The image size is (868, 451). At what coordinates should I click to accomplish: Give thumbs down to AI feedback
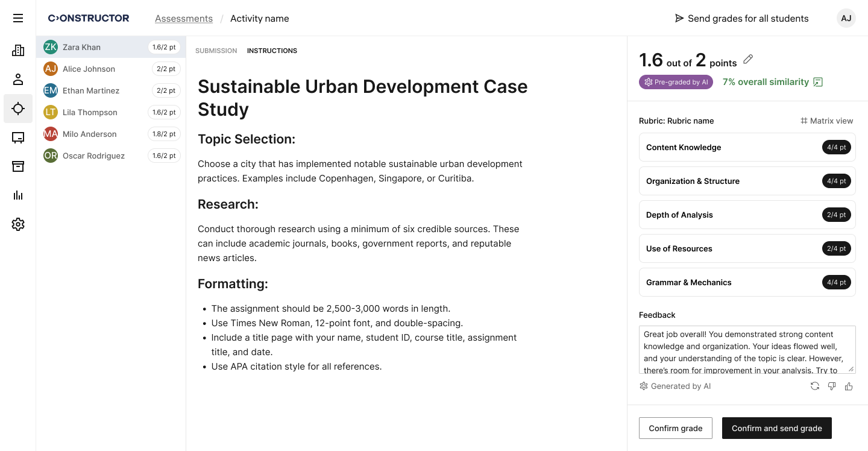[832, 386]
